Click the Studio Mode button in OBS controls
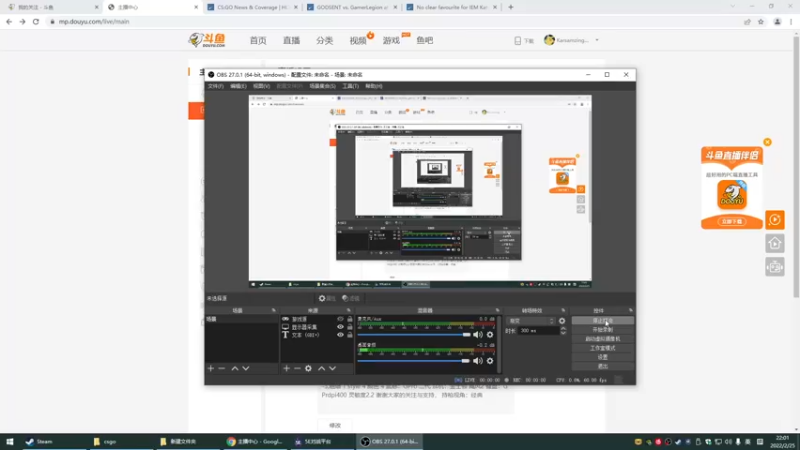 point(603,348)
